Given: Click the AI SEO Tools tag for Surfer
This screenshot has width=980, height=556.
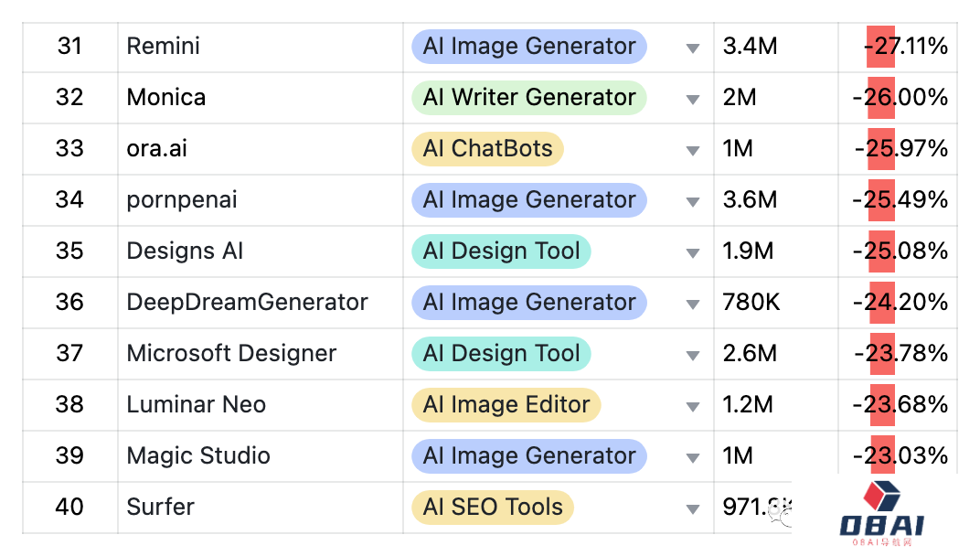Looking at the screenshot, I should point(493,508).
